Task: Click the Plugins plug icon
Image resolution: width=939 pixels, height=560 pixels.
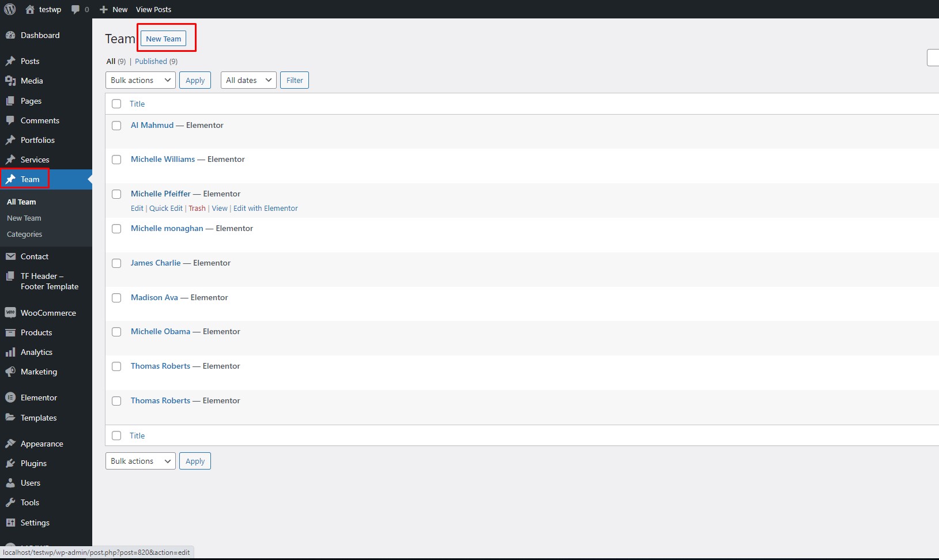Action: (10, 463)
